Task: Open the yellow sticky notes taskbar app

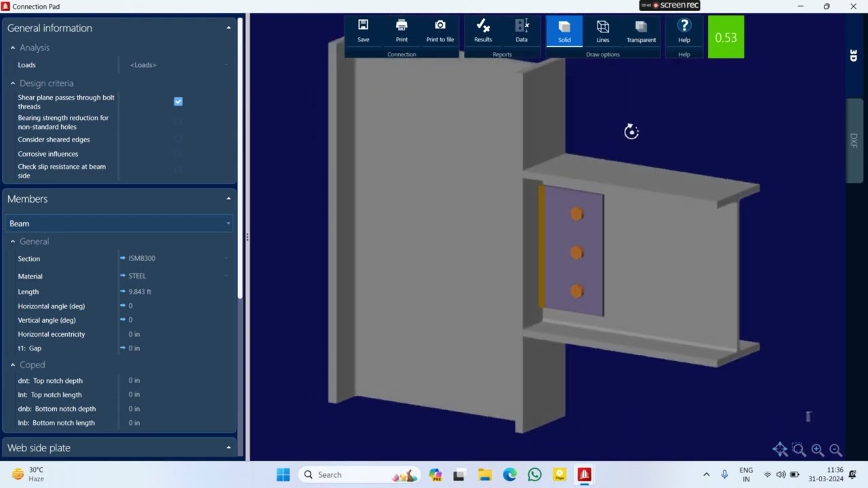Action: point(559,474)
